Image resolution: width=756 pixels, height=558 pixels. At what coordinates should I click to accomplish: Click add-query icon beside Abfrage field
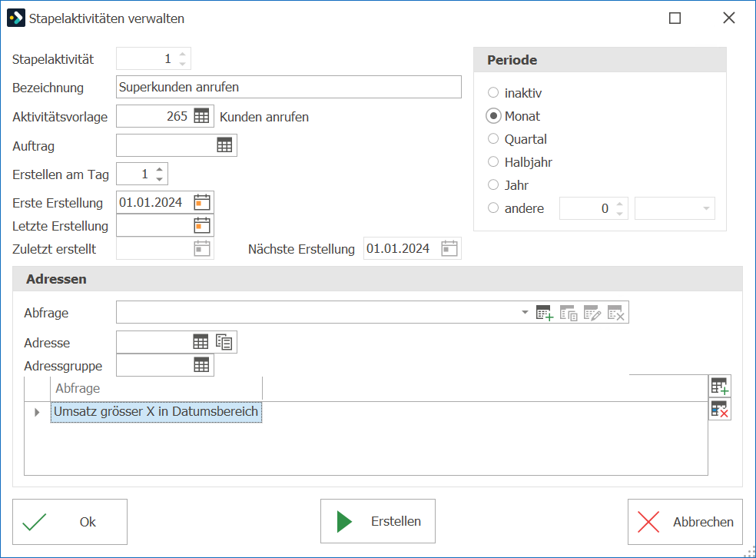click(545, 313)
